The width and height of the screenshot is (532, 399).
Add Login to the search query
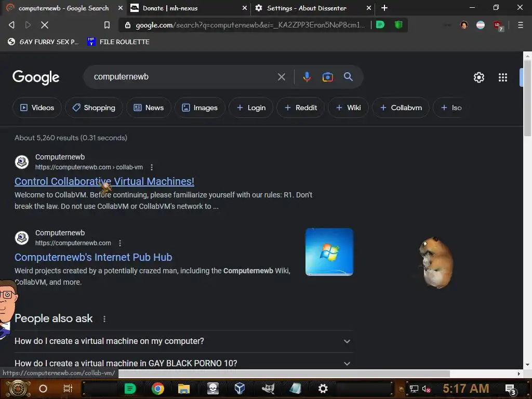pos(251,108)
